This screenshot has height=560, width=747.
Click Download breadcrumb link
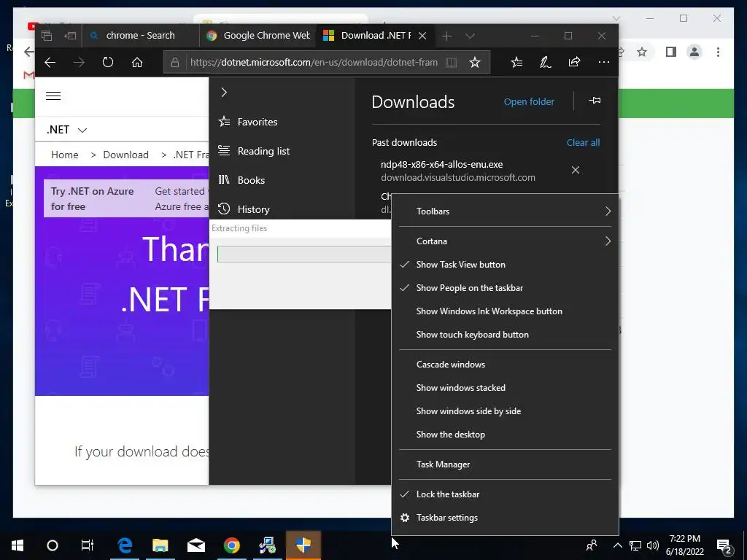pyautogui.click(x=125, y=155)
